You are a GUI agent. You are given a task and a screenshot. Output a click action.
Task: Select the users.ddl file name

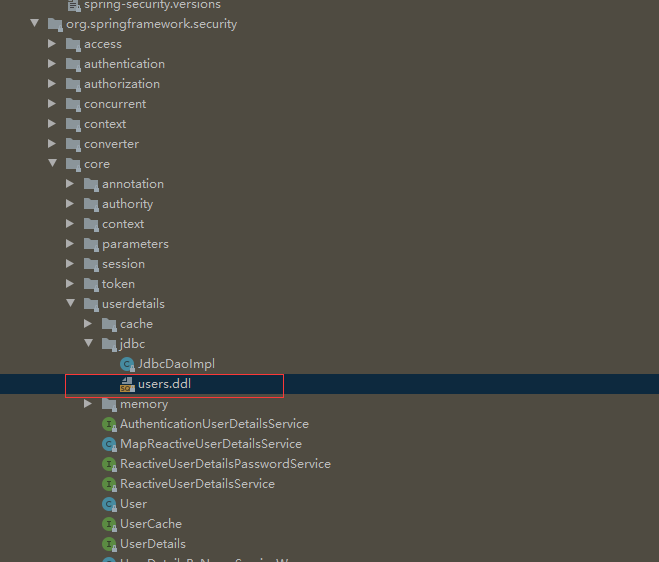point(164,384)
